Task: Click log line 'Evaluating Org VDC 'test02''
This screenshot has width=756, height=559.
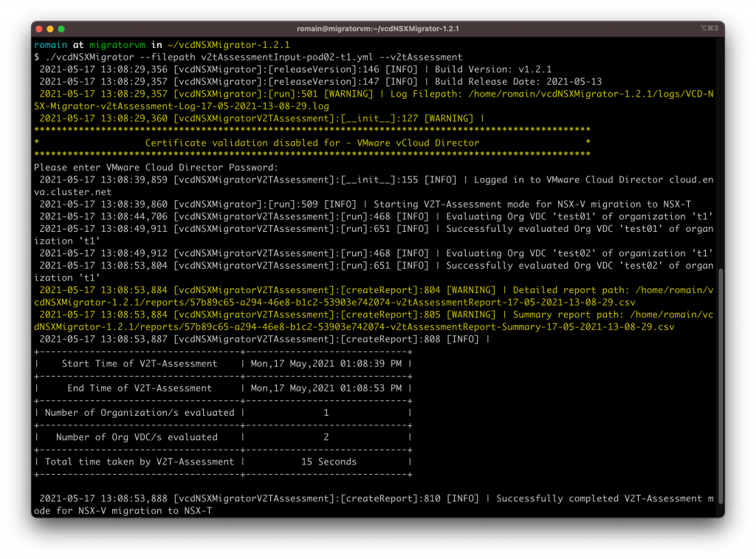Action: point(376,253)
